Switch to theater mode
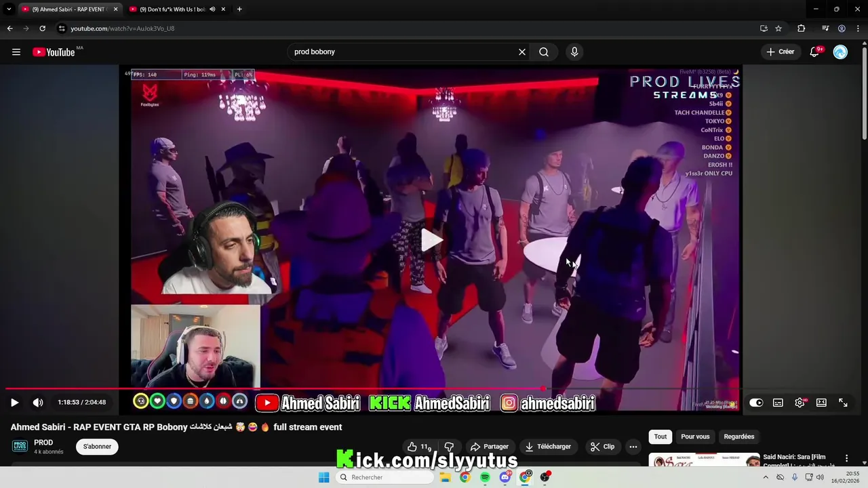Image resolution: width=868 pixels, height=488 pixels. pyautogui.click(x=821, y=403)
